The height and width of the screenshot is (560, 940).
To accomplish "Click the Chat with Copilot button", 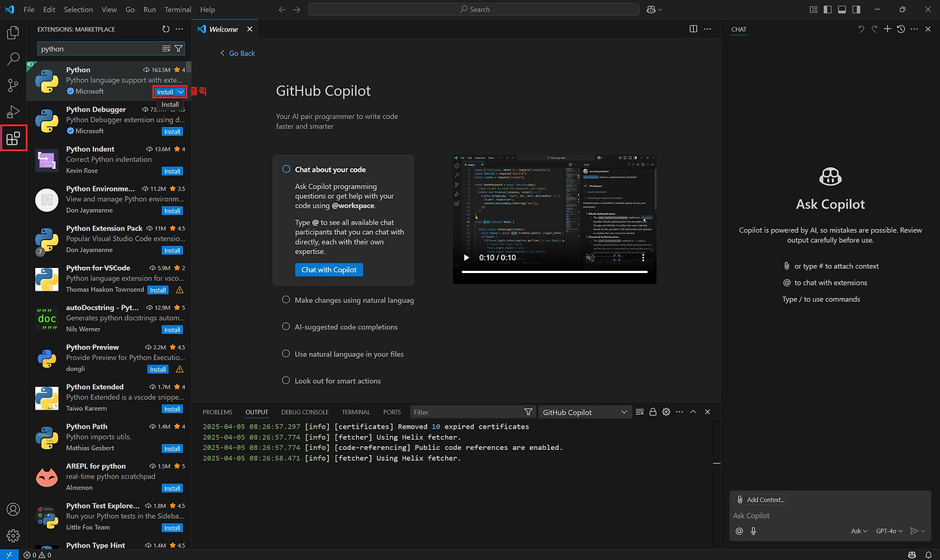I will point(328,269).
